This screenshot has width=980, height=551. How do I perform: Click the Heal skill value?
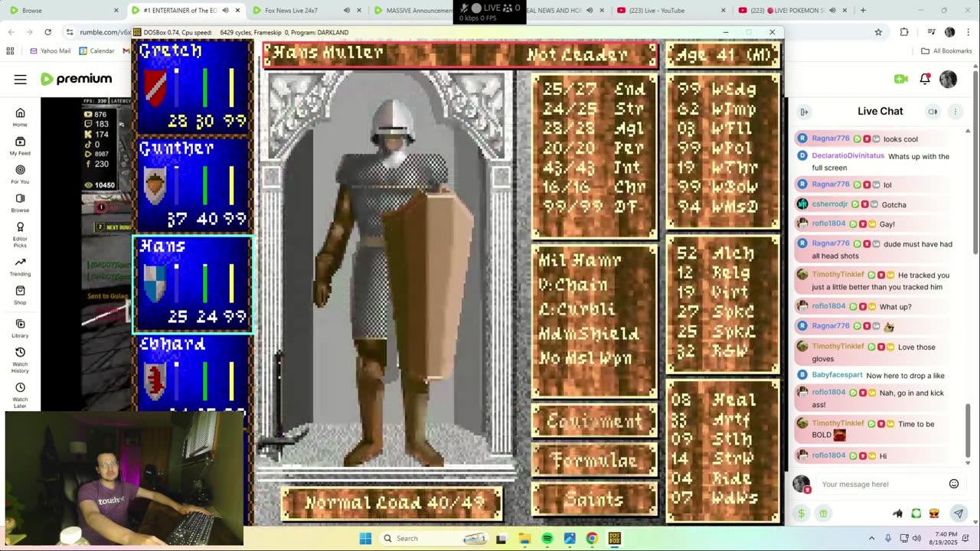(x=681, y=400)
